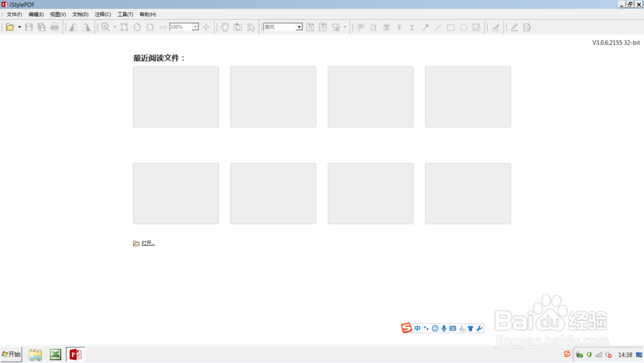Image resolution: width=644 pixels, height=363 pixels.
Task: Select the line drawing tool
Action: [438, 27]
